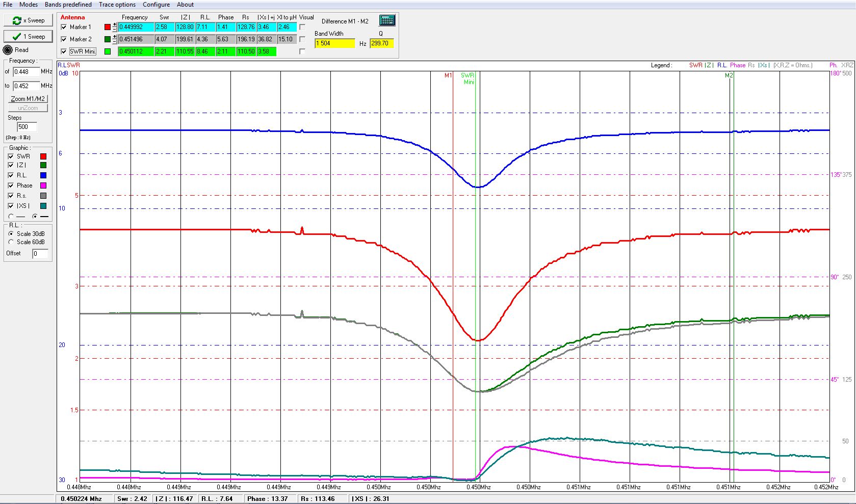Screen dimensions: 856x504
Task: Enable Visual checkbox for SWR Mini row
Action: [302, 51]
